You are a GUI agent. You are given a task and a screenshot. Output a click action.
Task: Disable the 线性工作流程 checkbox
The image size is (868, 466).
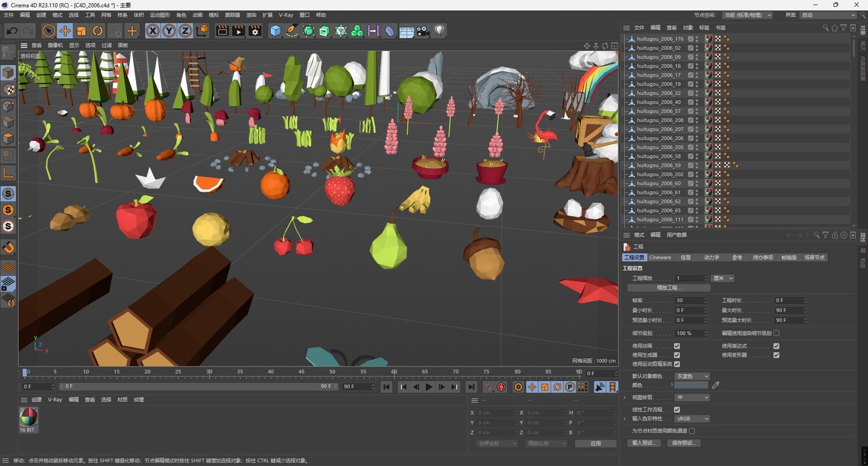[677, 409]
